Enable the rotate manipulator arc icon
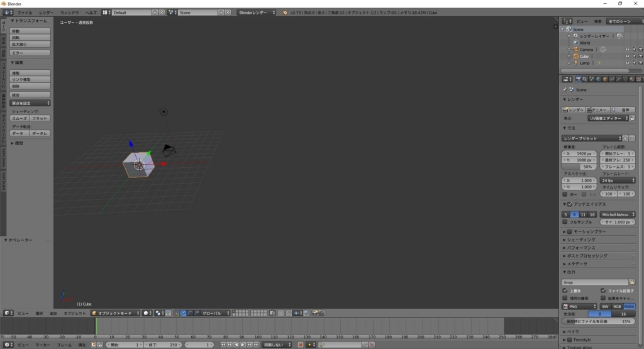Screen dimensions: 644x349 (190, 313)
